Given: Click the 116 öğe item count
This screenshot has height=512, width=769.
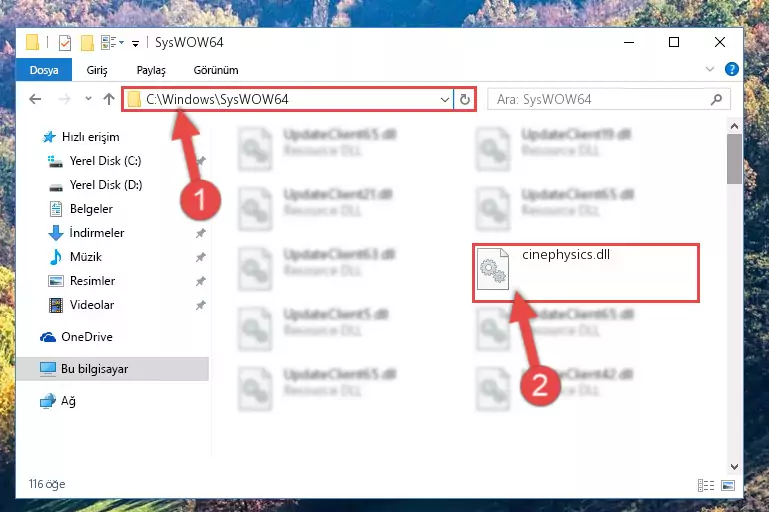Looking at the screenshot, I should tap(47, 484).
